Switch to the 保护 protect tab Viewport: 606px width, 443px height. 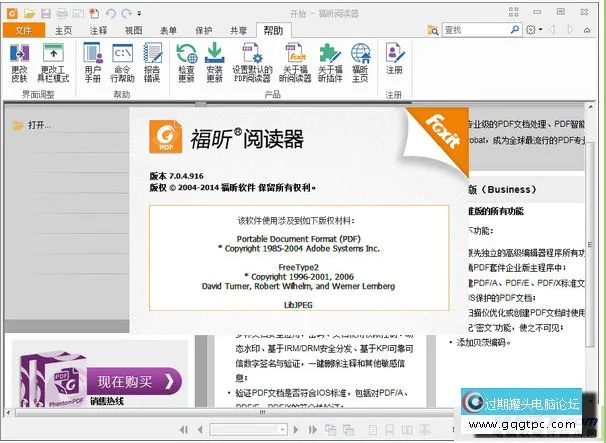click(x=204, y=31)
